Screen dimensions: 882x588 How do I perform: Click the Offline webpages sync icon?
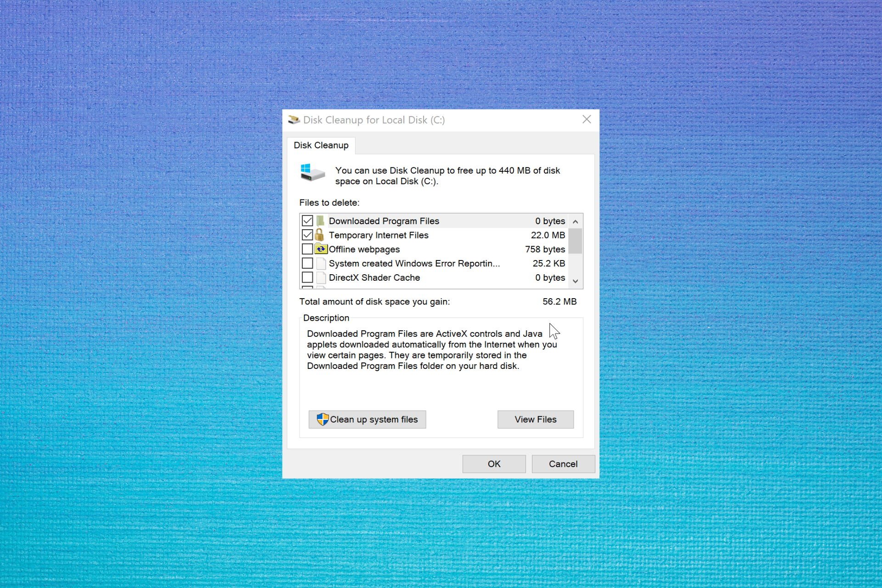(321, 249)
